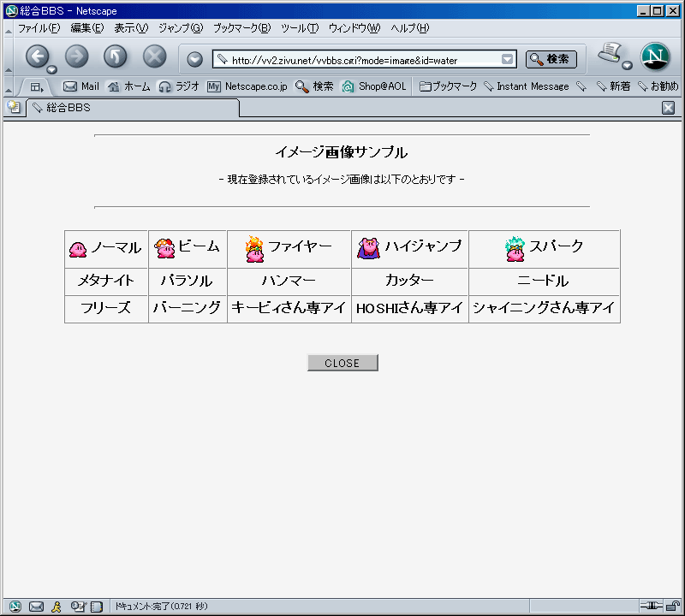Image resolution: width=685 pixels, height=616 pixels.
Task: Open a new tab with the tab-bar icon
Action: pos(14,108)
